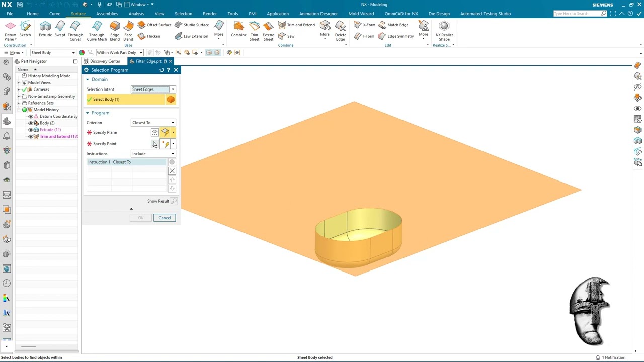Open the Criterion dropdown

tap(153, 123)
